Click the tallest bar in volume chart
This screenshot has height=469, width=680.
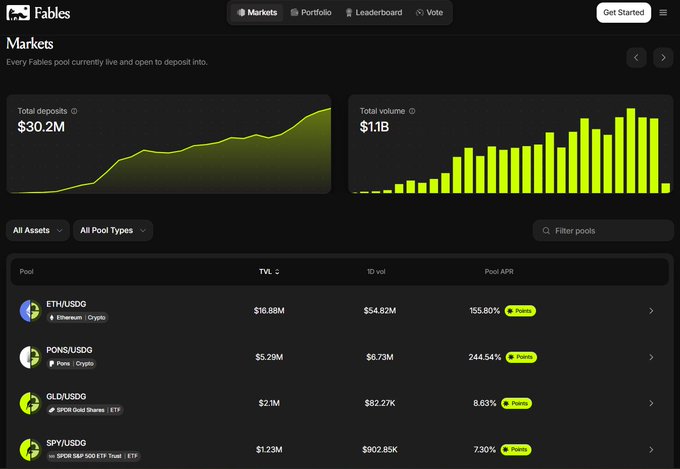tap(631, 151)
